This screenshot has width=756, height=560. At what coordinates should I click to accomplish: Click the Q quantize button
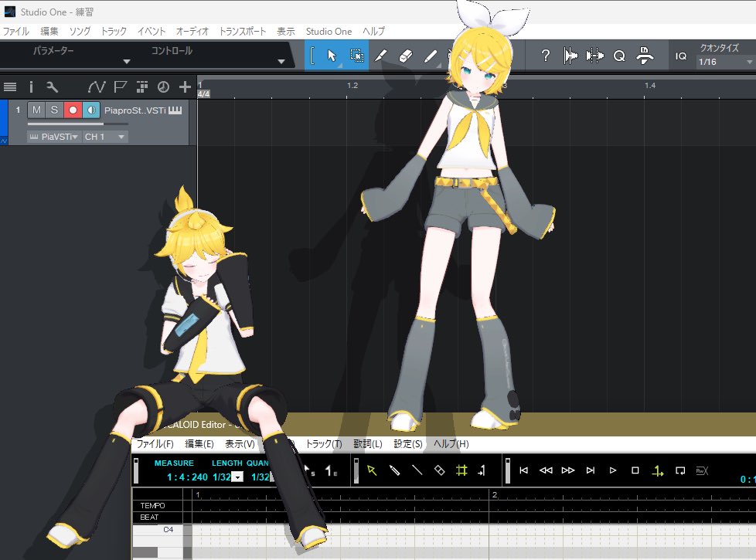point(619,56)
